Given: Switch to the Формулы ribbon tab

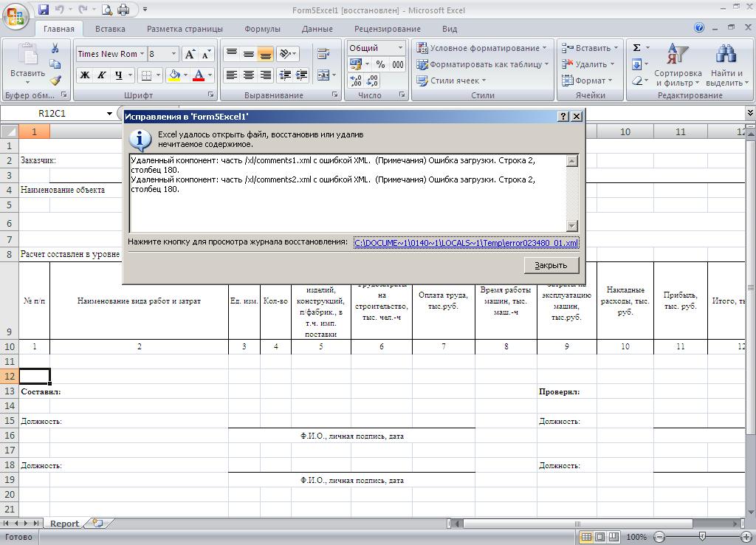Looking at the screenshot, I should click(x=262, y=29).
